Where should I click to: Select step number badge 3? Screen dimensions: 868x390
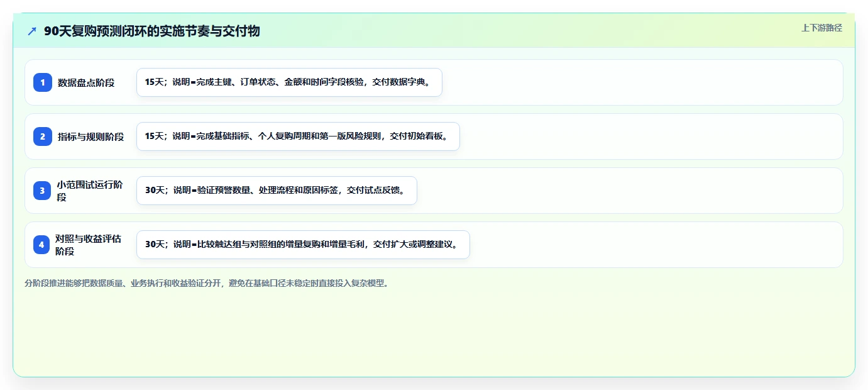click(43, 191)
